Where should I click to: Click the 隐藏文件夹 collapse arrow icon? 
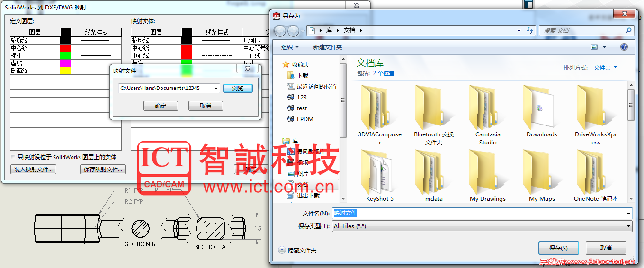pyautogui.click(x=282, y=250)
